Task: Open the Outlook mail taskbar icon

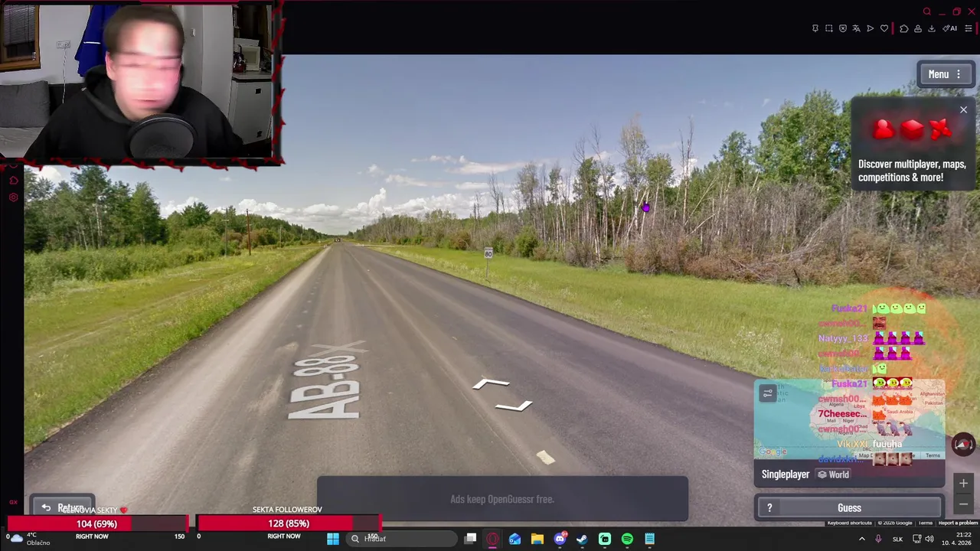Action: pos(515,539)
